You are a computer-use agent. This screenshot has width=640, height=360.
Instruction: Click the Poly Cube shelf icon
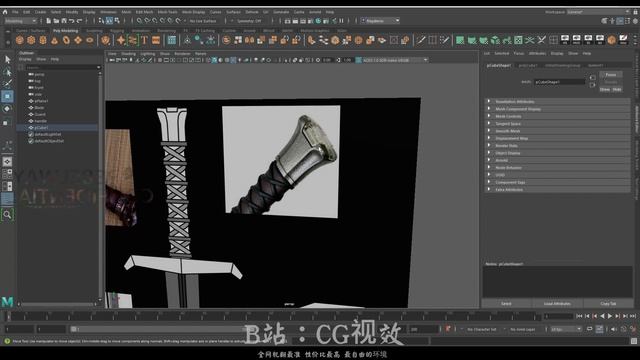31,40
